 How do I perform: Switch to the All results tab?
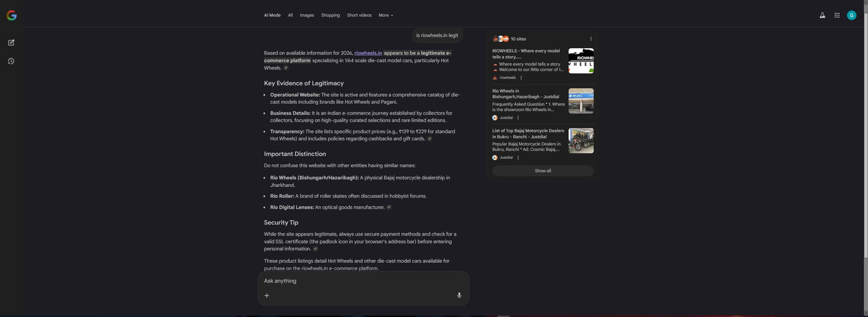tap(290, 15)
